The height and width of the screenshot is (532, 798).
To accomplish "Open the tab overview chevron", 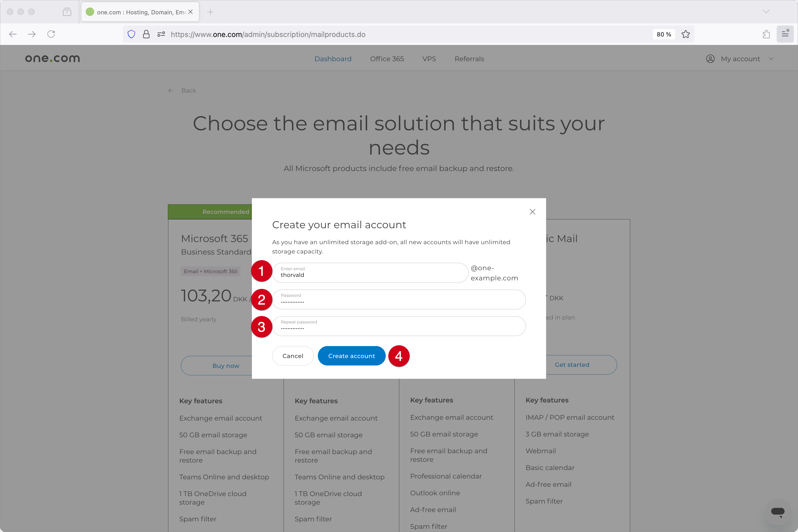I will [x=766, y=12].
